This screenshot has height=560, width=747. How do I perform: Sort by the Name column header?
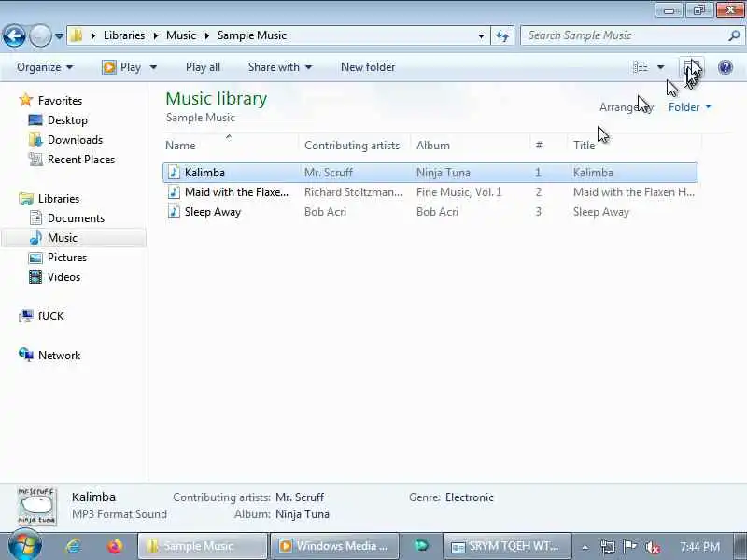click(x=230, y=146)
